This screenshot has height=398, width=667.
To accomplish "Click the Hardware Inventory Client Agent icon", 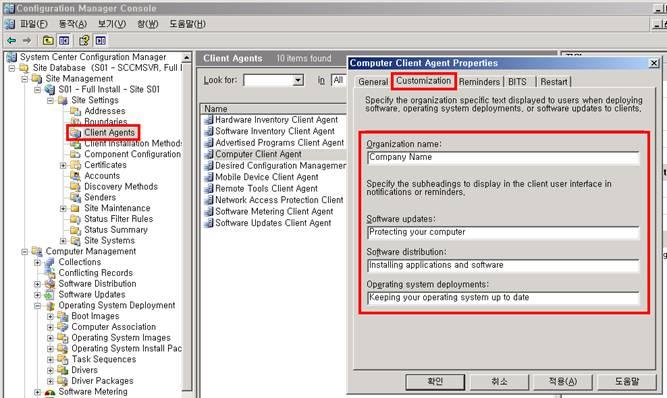I will 209,120.
